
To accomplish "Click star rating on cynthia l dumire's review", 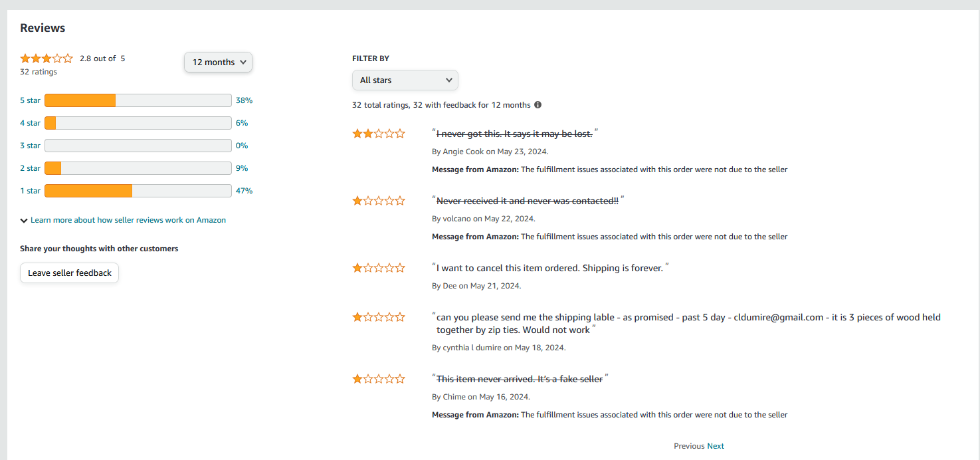I will 379,318.
